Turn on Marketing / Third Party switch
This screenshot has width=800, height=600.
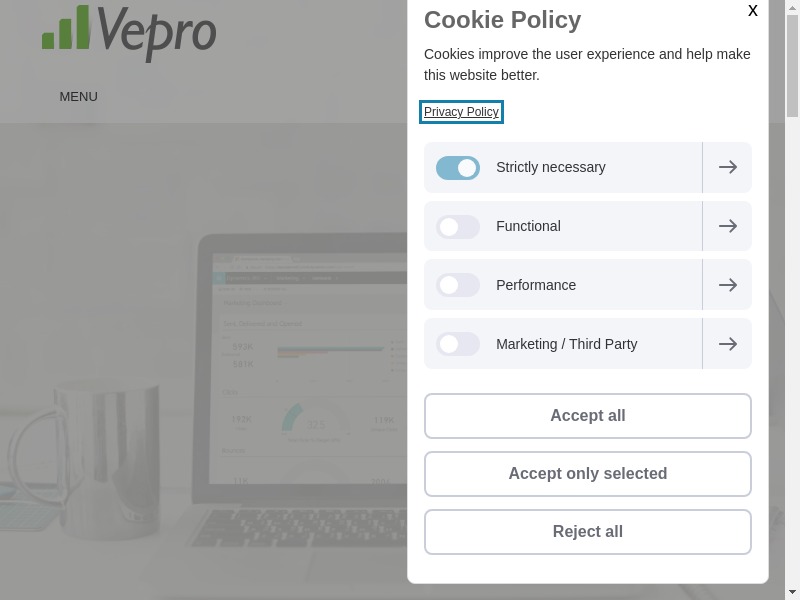(x=458, y=344)
